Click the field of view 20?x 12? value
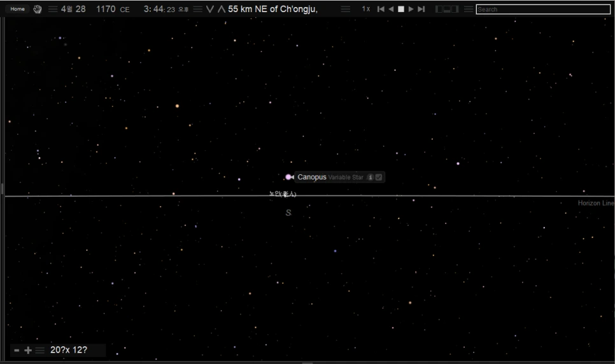Viewport: 615px width, 364px height. pyautogui.click(x=69, y=350)
